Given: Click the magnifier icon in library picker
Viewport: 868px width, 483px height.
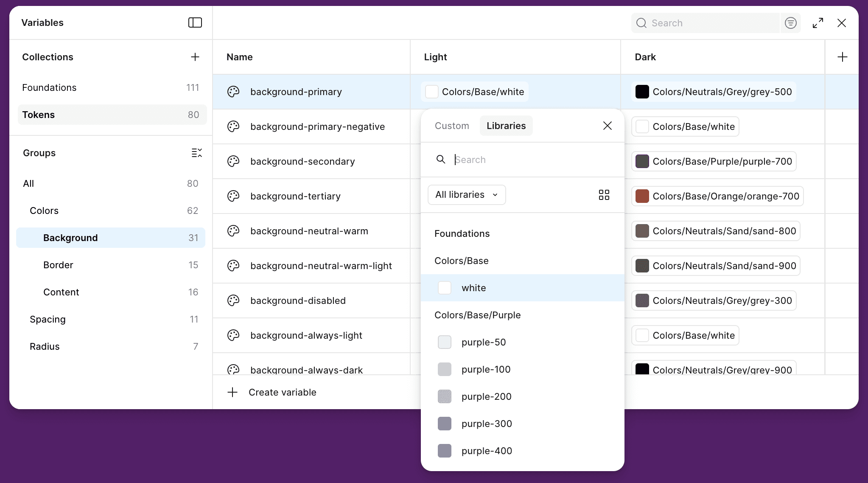Looking at the screenshot, I should tap(441, 160).
